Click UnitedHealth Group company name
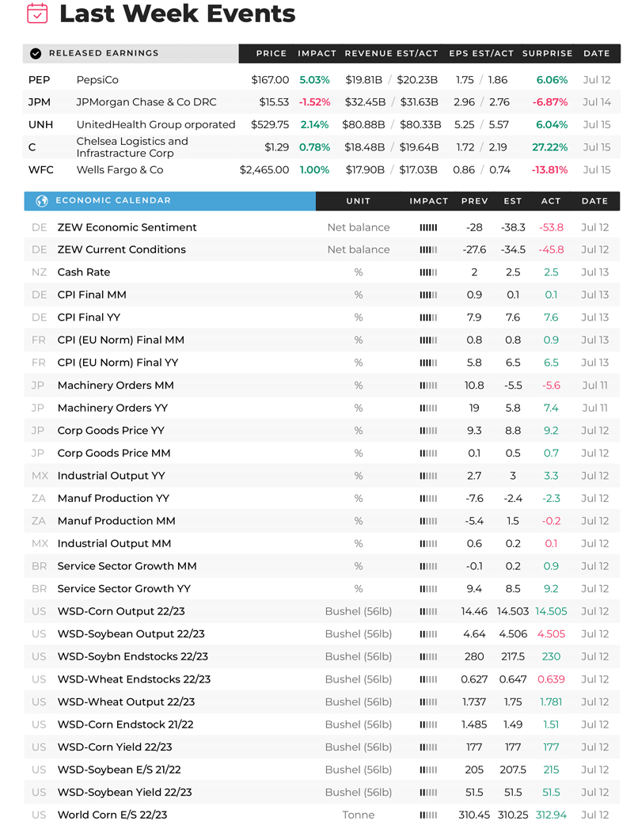 pos(156,125)
